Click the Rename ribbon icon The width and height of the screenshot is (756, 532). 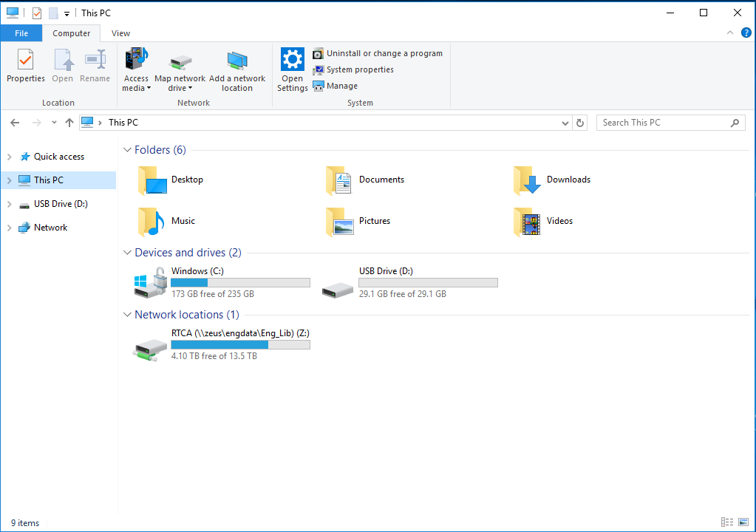(95, 59)
